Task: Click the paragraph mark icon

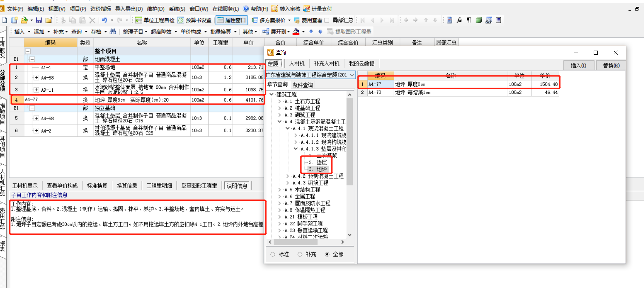Action: click(x=469, y=20)
